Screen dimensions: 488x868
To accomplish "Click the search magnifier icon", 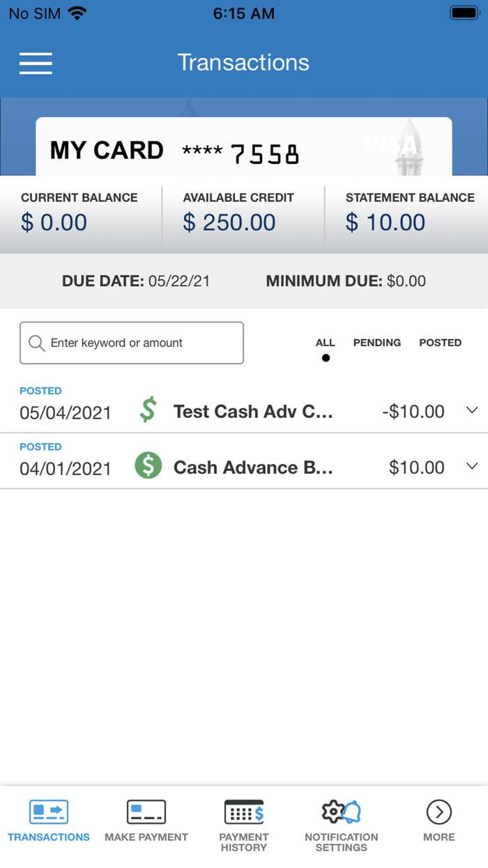I will [36, 343].
